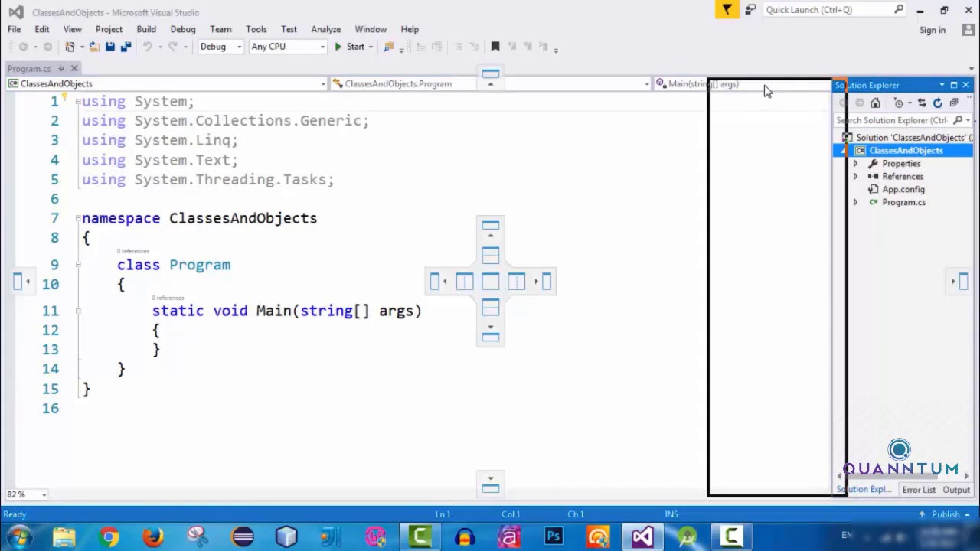Click the dock-bottom guide at editor's bottom

click(491, 484)
